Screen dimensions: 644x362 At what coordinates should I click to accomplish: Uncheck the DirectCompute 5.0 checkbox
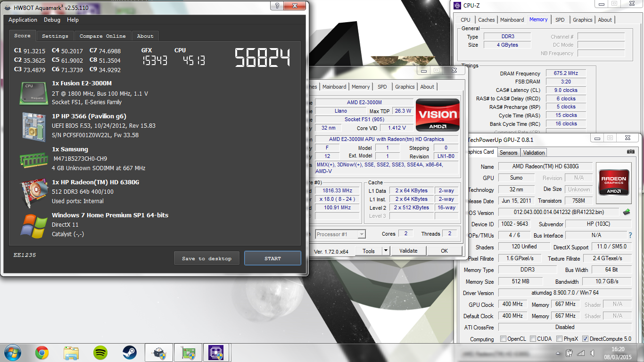(x=585, y=339)
